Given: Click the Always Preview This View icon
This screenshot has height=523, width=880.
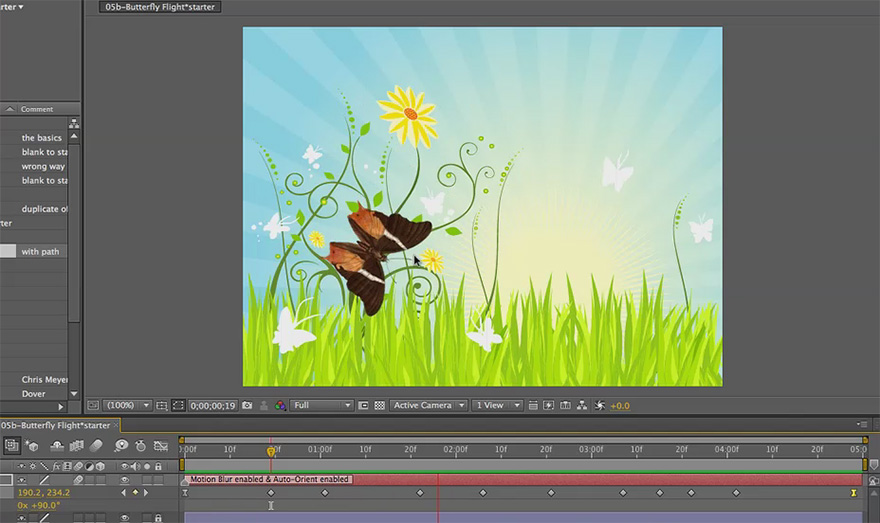Looking at the screenshot, I should click(93, 405).
